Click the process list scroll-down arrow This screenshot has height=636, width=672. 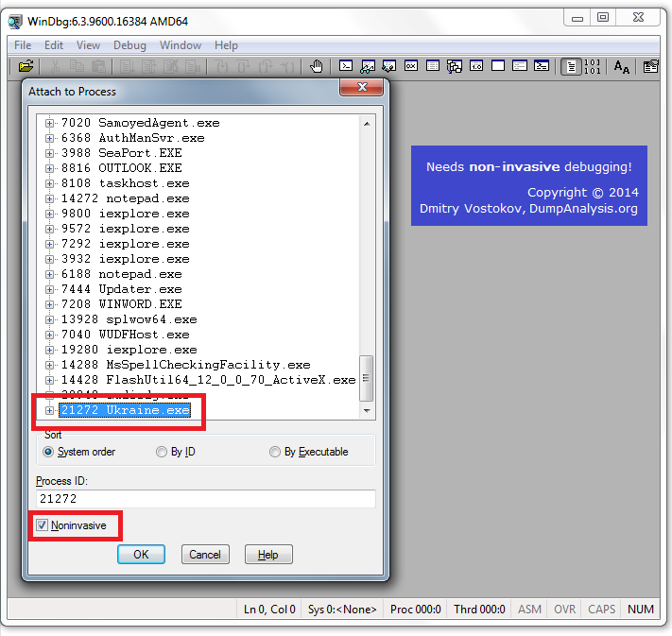pyautogui.click(x=367, y=410)
